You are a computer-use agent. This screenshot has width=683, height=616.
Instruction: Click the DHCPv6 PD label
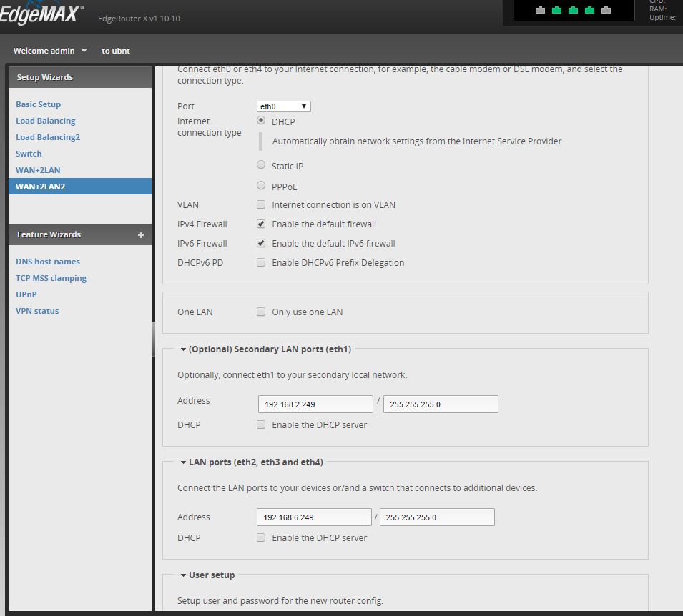200,262
